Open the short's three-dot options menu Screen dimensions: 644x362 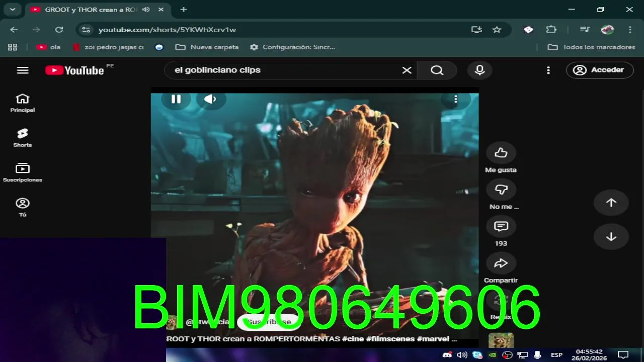(456, 100)
